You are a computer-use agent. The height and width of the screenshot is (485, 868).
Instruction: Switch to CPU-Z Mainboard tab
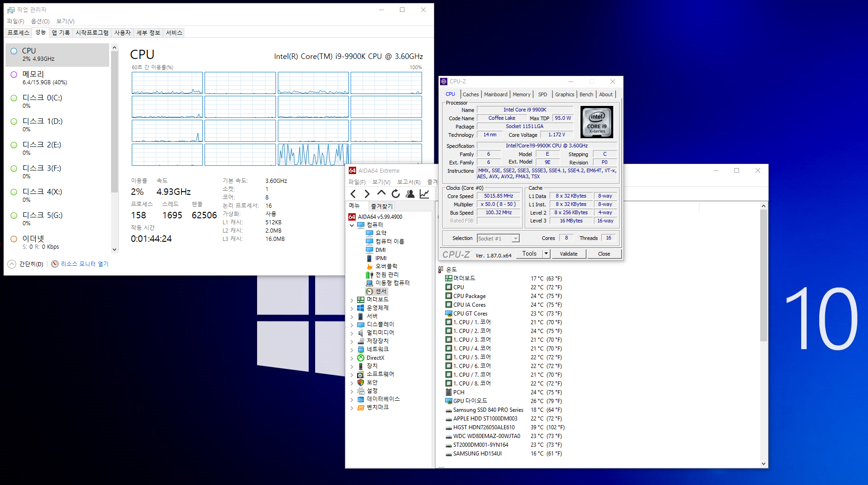(496, 94)
